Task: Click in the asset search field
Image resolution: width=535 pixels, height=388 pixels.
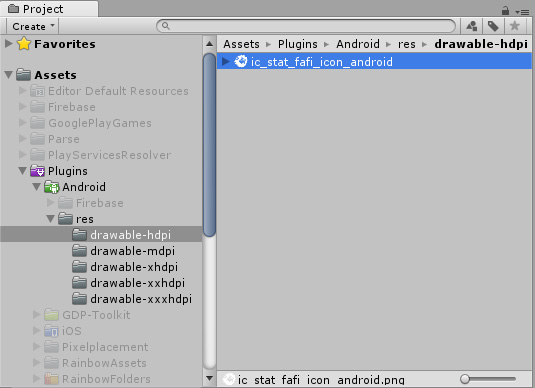Action: 306,26
